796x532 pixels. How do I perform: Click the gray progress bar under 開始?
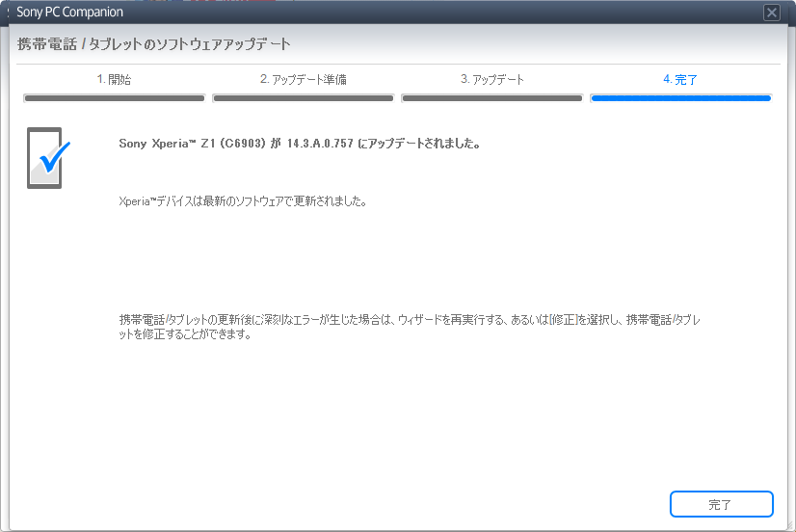click(115, 98)
